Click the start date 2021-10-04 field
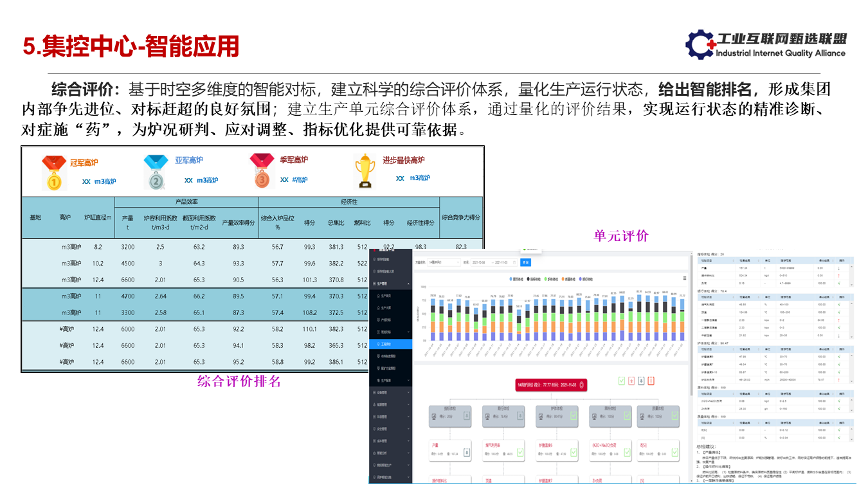The image size is (868, 488). pos(478,262)
